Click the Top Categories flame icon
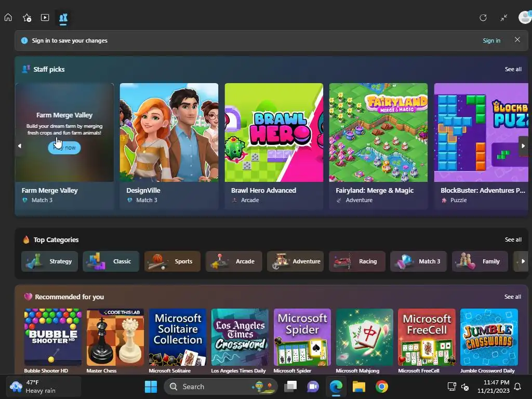 click(x=26, y=240)
